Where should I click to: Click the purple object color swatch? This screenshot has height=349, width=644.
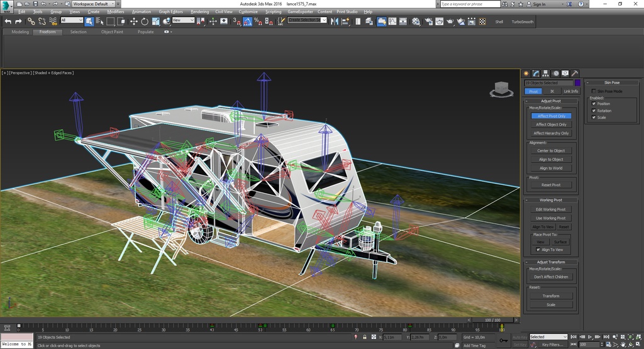coord(577,82)
